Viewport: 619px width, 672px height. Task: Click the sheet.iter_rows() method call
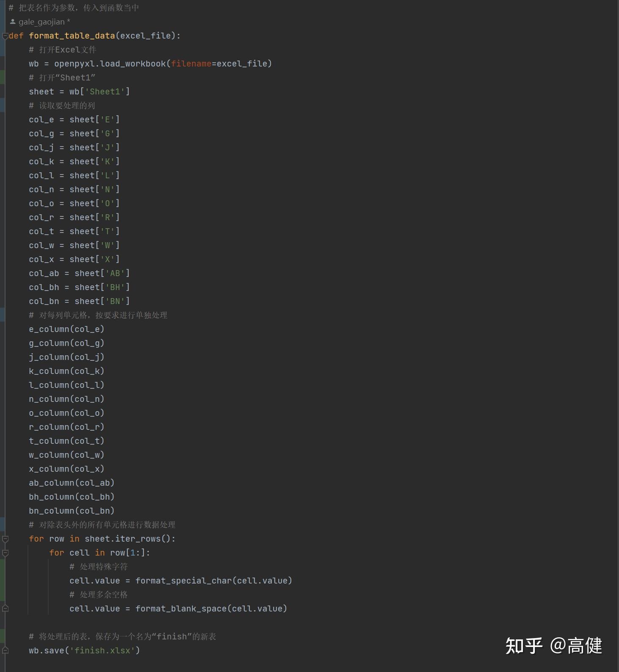coord(130,539)
